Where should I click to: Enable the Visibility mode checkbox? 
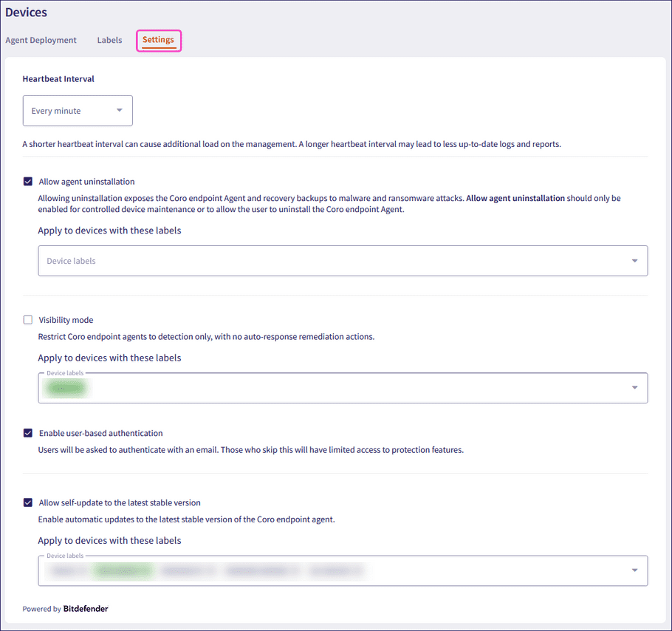point(28,320)
